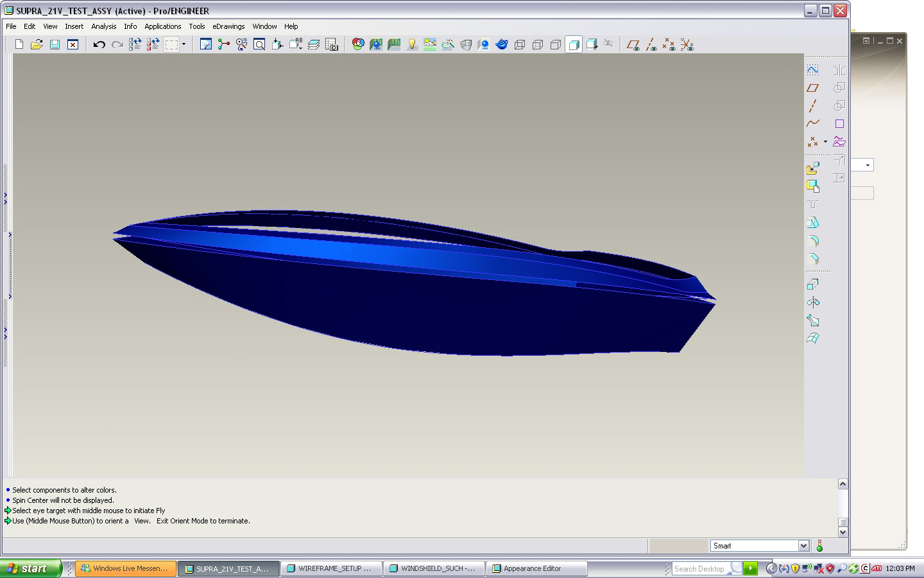
Task: Toggle the perspective view icon
Action: (466, 44)
